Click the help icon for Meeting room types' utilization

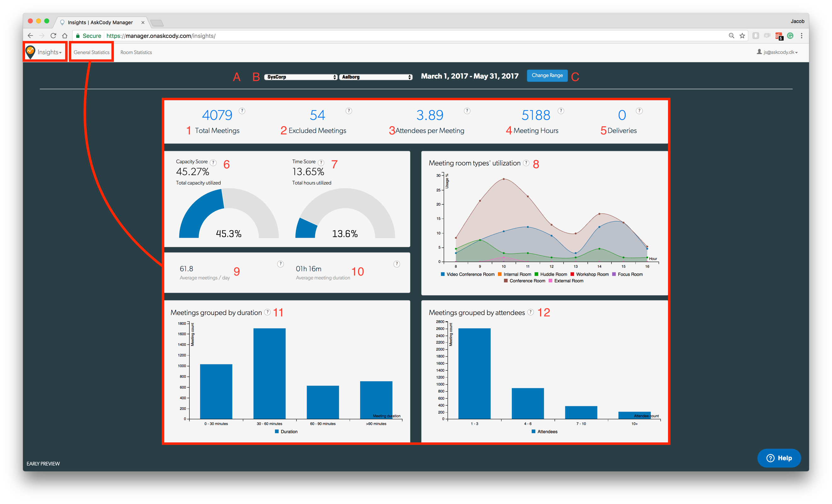pyautogui.click(x=526, y=163)
